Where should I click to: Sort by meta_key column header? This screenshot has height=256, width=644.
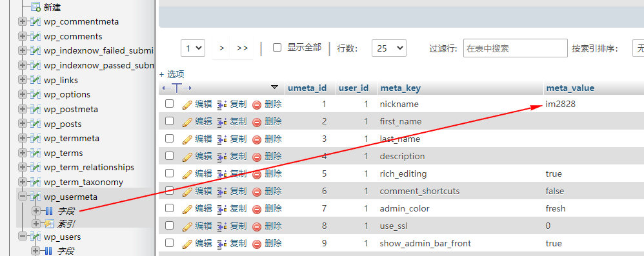401,88
